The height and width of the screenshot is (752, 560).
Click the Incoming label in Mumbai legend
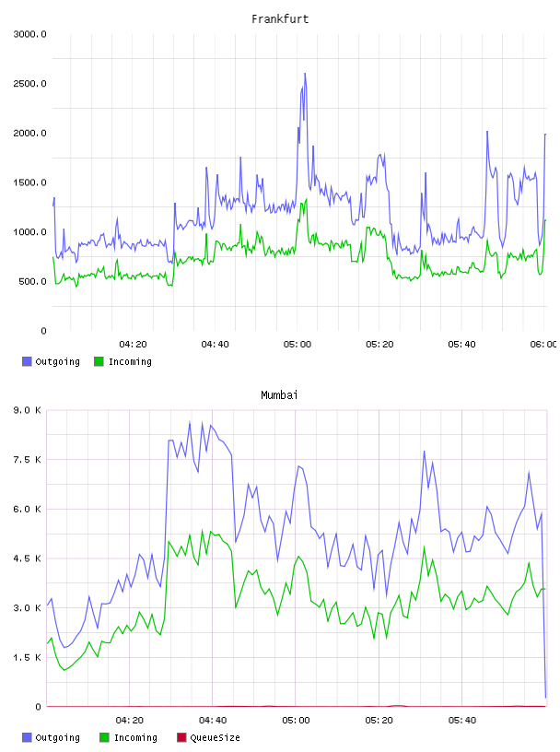click(135, 738)
